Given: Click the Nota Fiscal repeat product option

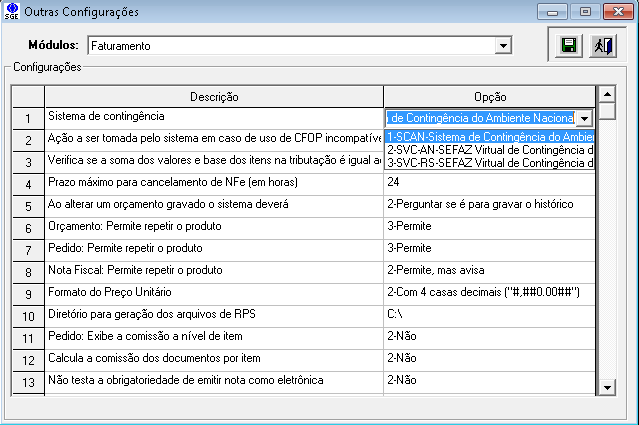Looking at the screenshot, I should 489,270.
